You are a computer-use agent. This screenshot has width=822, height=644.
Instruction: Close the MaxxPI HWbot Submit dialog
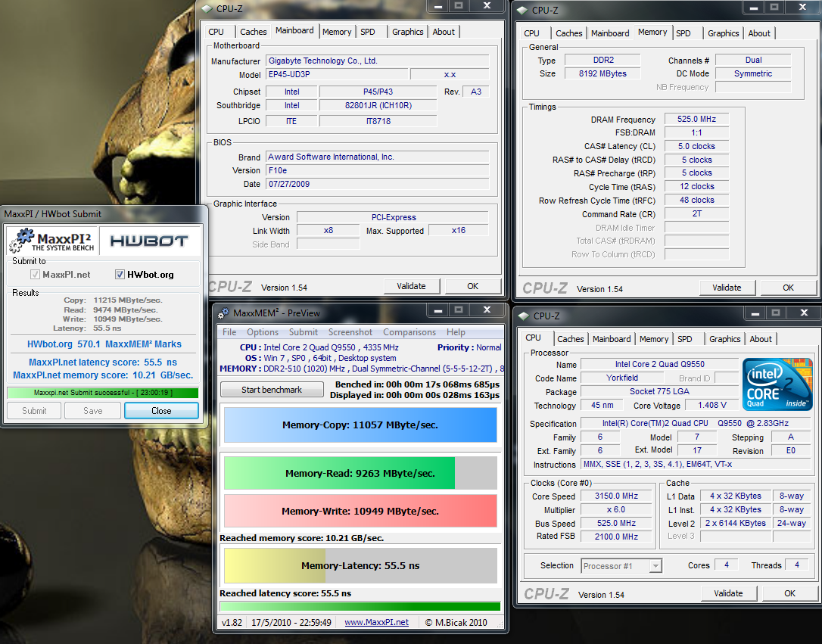point(161,411)
